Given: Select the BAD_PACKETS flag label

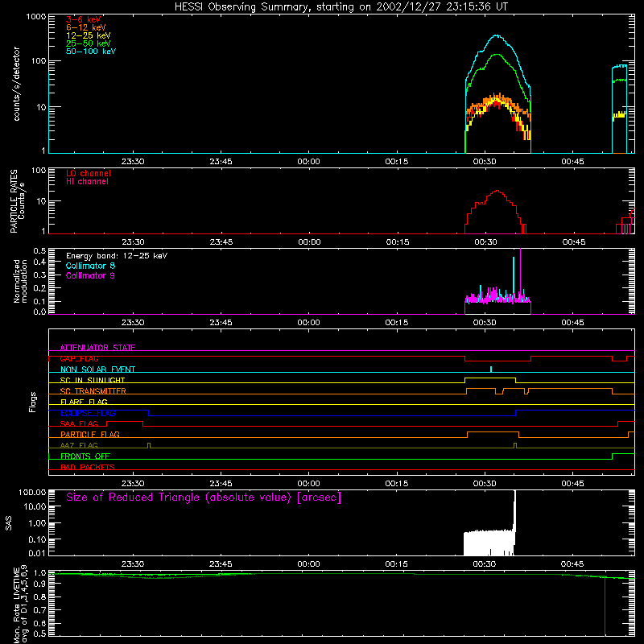Looking at the screenshot, I should point(88,467).
